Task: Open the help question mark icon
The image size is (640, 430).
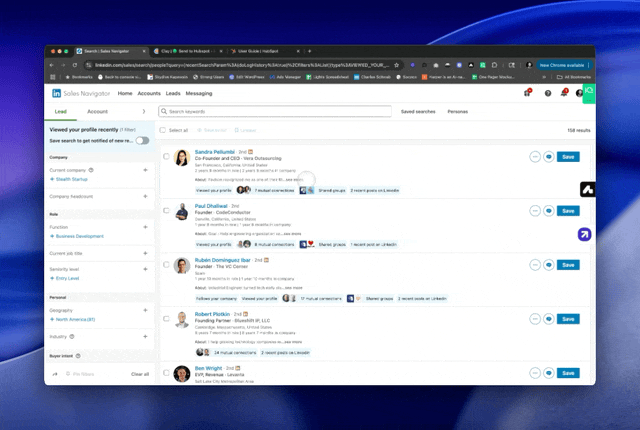Action: coord(548,93)
